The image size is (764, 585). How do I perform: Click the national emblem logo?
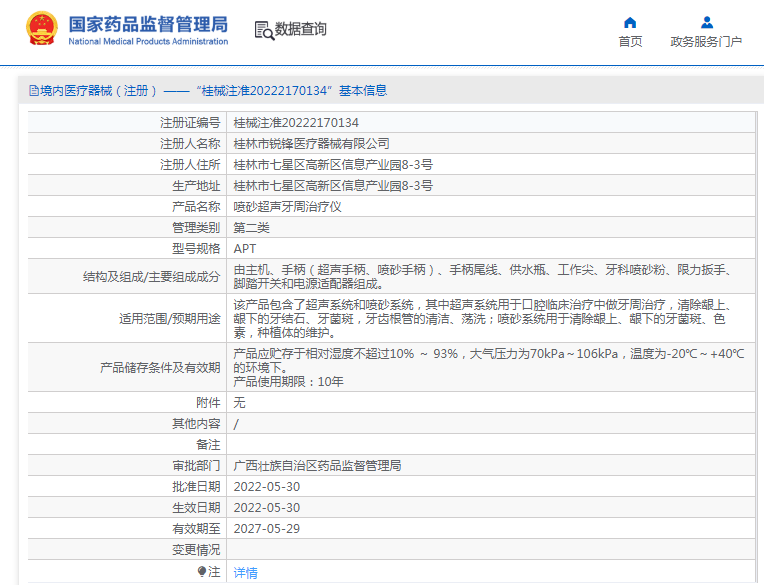point(41,29)
